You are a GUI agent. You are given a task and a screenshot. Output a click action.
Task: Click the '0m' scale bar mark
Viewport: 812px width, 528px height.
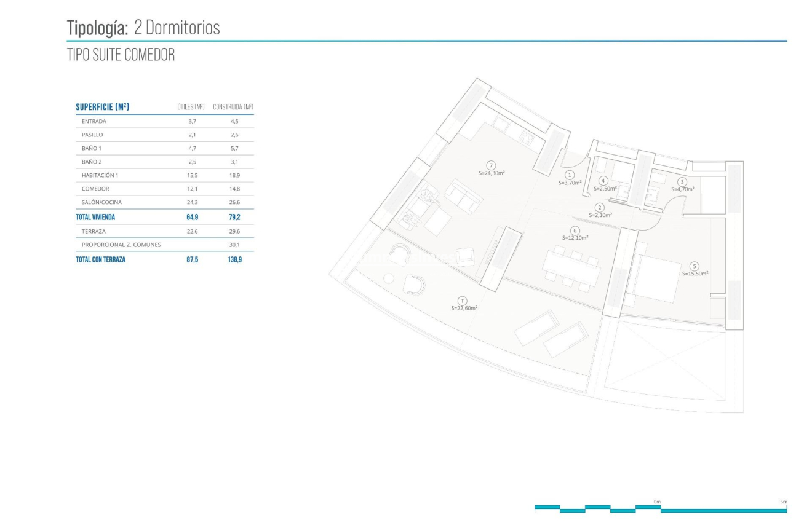pos(657,502)
